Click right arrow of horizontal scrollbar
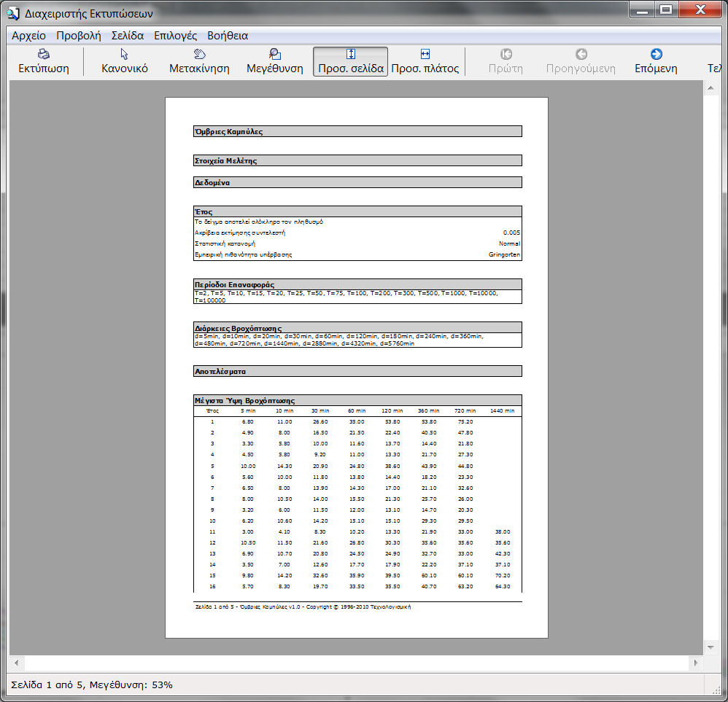Image resolution: width=728 pixels, height=702 pixels. coord(696,663)
